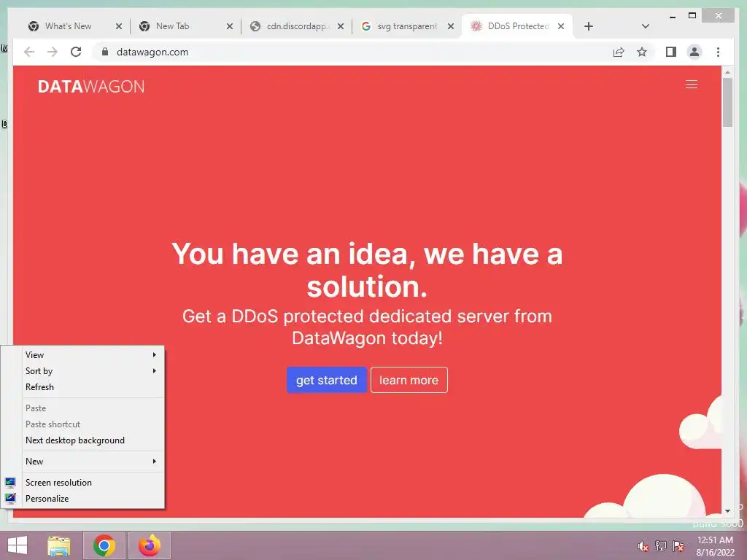
Task: Reload the datawagon.com page
Action: pos(76,52)
